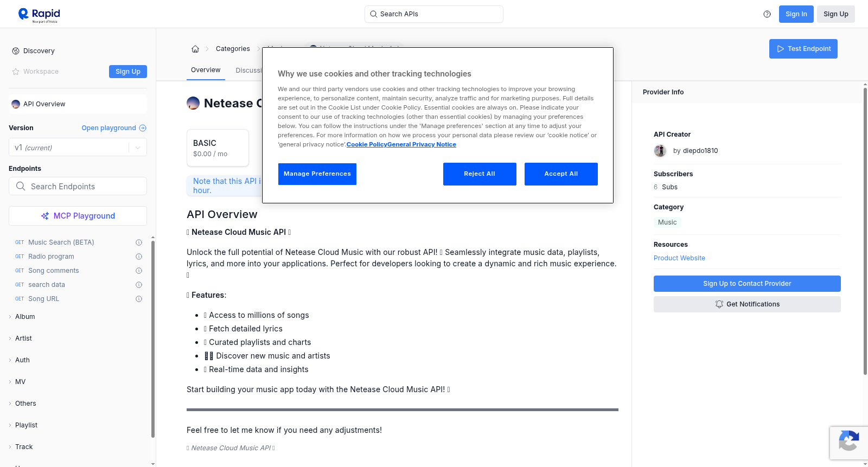Open the Music Search (BETA) endpoint
868x467 pixels.
(x=61, y=242)
